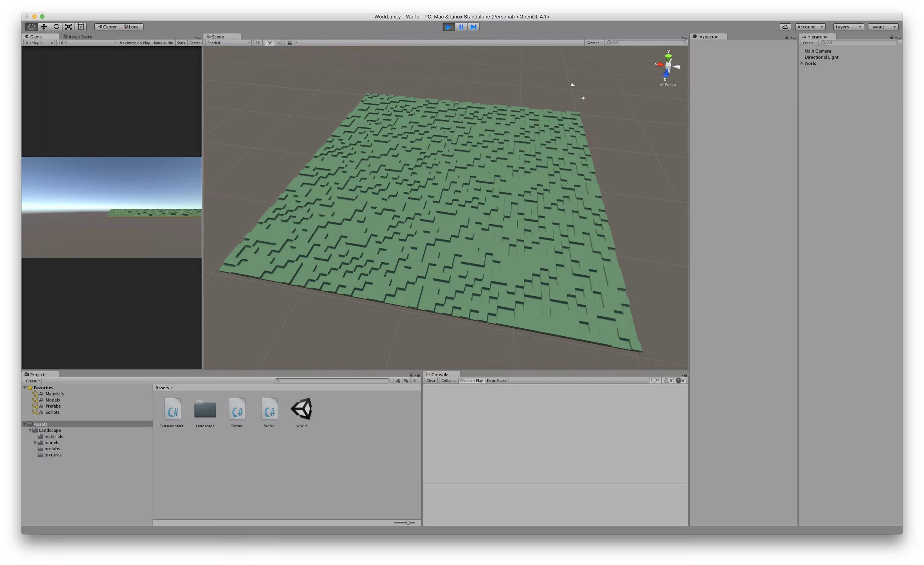
Task: Select the Terrain script asset
Action: [237, 411]
